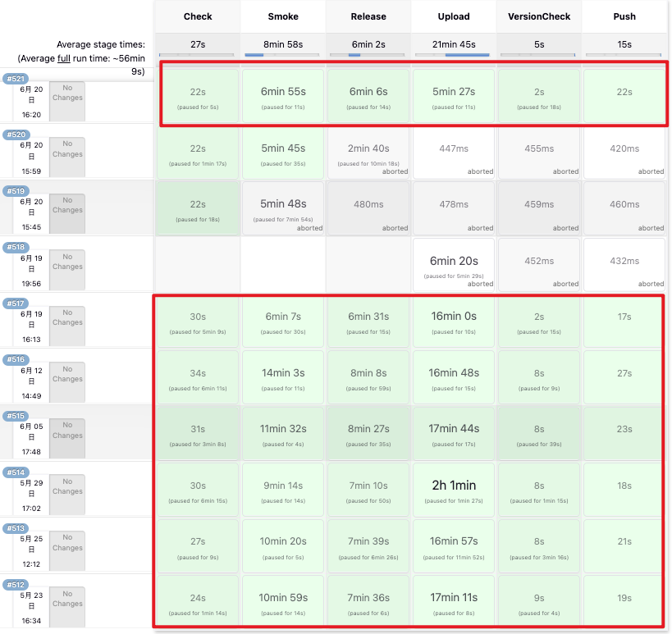Image resolution: width=672 pixels, height=634 pixels.
Task: Click the VersionCheck column header
Action: 539,16
